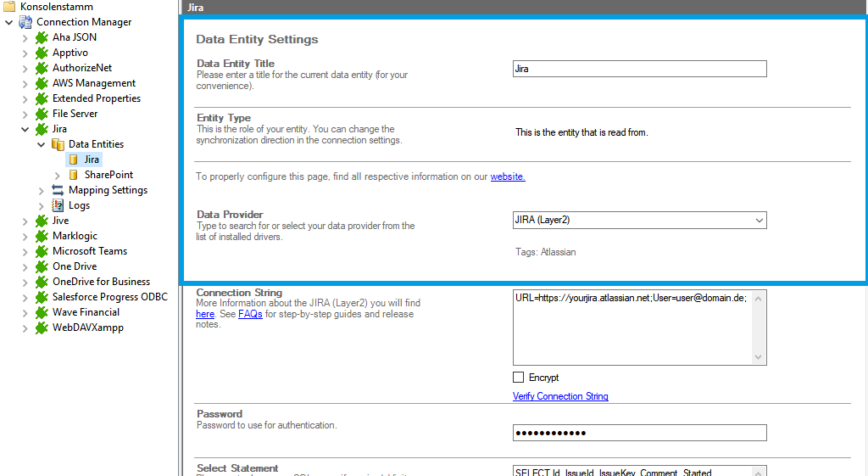Open the Mapping Settings icon
Image resolution: width=868 pixels, height=476 pixels.
coord(58,190)
